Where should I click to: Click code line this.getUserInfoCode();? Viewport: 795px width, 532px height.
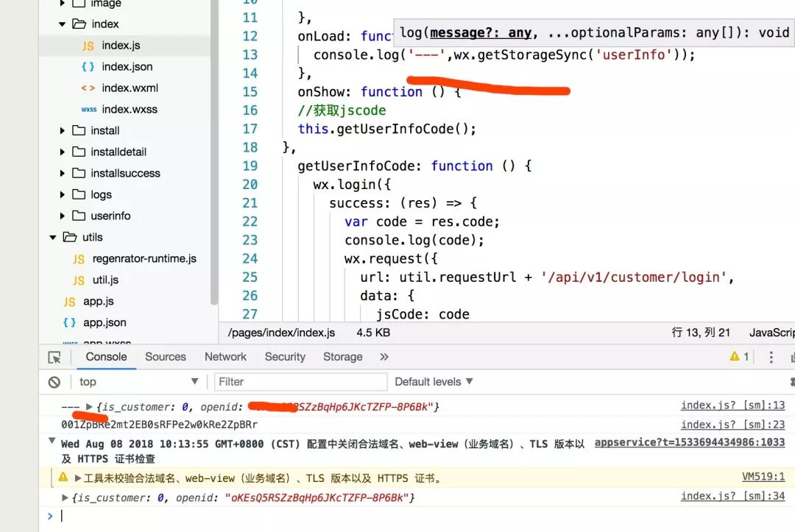387,129
